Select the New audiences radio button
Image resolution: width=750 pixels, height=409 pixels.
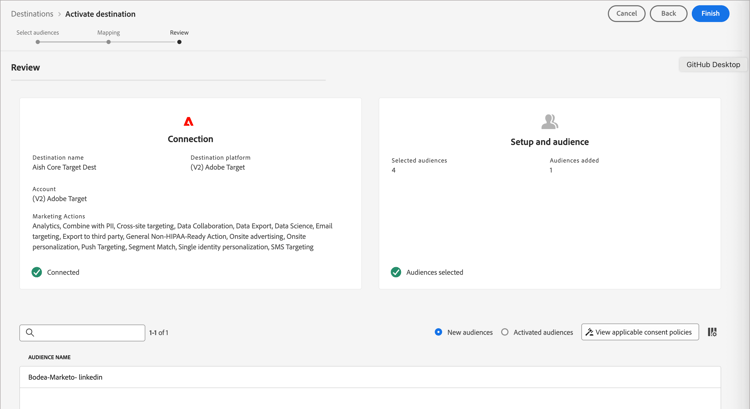[438, 332]
